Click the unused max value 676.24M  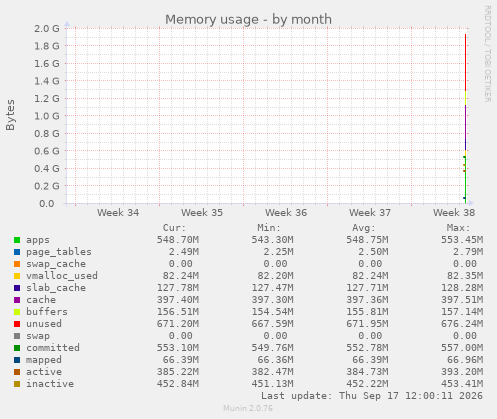[462, 324]
